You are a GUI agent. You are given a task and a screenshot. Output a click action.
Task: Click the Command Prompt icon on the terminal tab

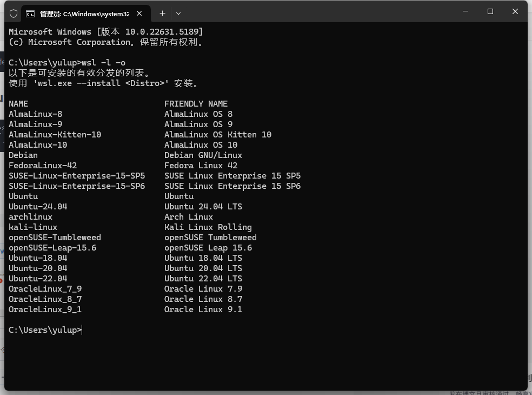tap(30, 14)
